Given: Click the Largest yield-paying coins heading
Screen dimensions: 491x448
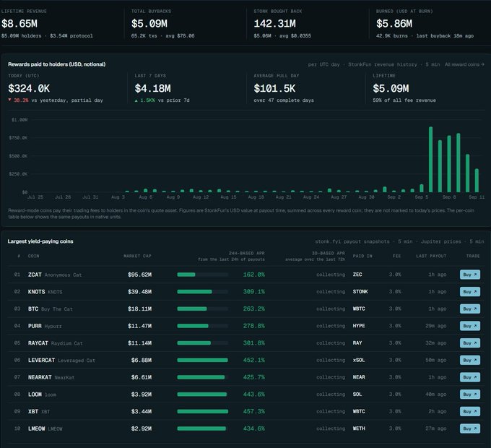Looking at the screenshot, I should (x=40, y=241).
